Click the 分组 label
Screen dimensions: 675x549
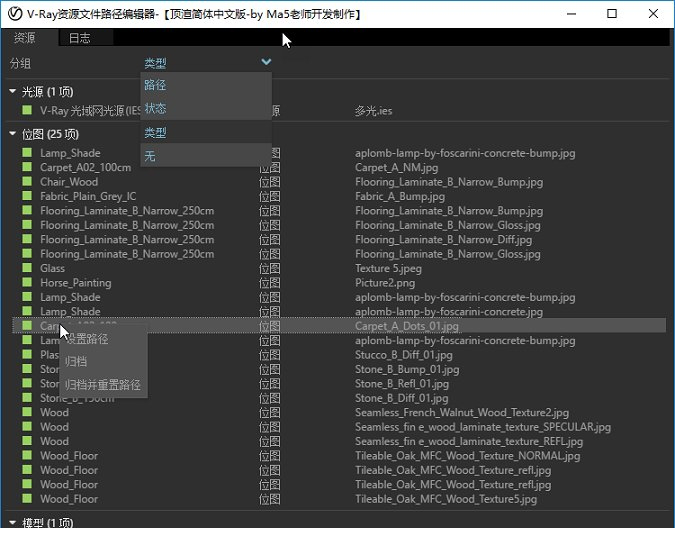click(x=20, y=63)
